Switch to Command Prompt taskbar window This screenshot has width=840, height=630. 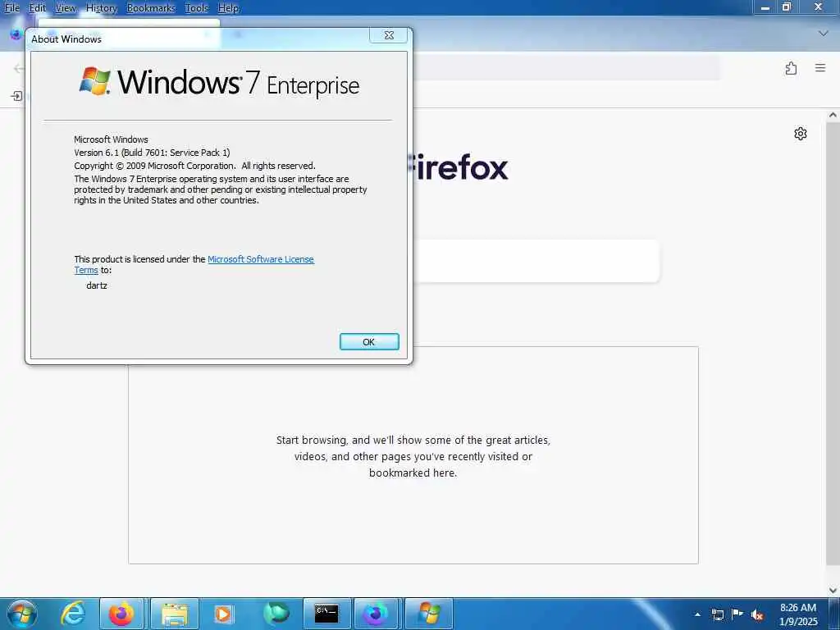pyautogui.click(x=326, y=614)
